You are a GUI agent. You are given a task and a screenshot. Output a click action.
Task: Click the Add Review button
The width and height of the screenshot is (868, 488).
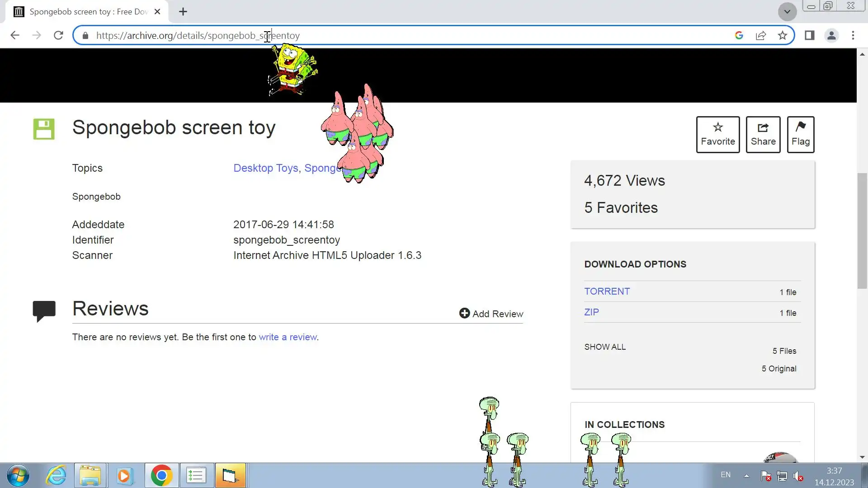click(x=491, y=314)
